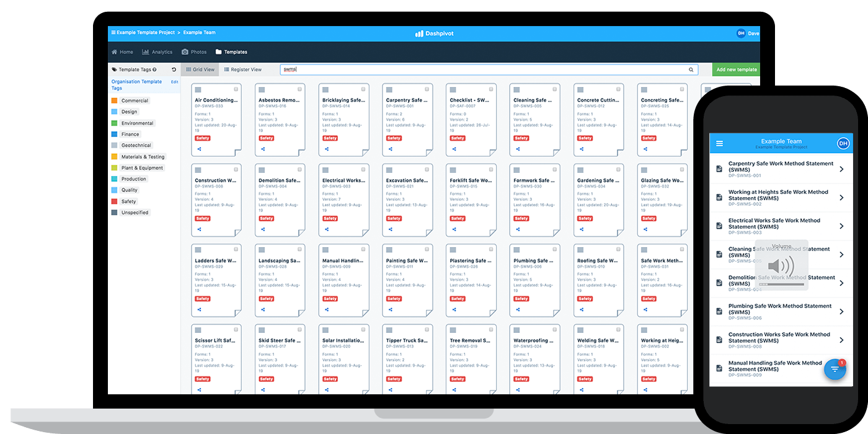Viewport: 868px width, 434px height.
Task: Tick the Demolition Safe template checkbox
Action: (299, 170)
